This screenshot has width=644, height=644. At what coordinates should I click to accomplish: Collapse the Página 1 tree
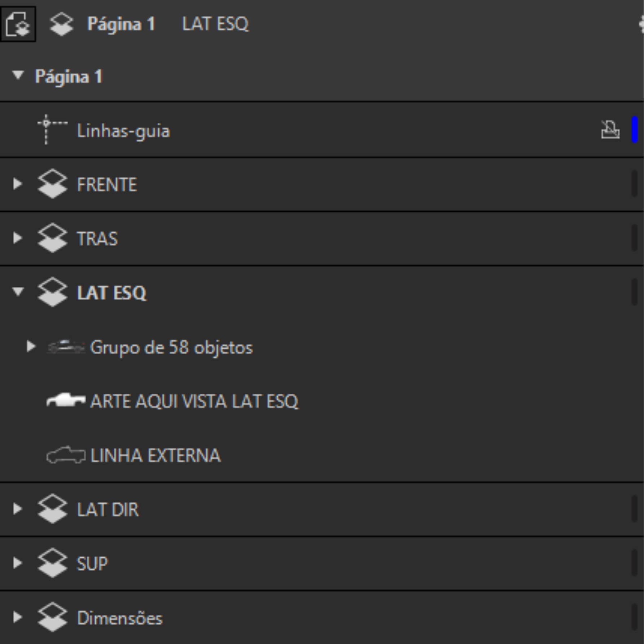point(18,75)
